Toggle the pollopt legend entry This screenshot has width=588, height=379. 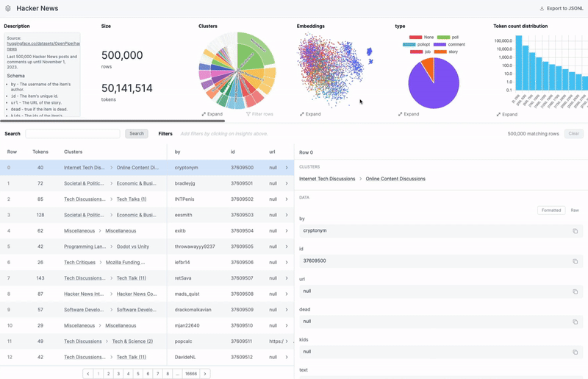416,44
